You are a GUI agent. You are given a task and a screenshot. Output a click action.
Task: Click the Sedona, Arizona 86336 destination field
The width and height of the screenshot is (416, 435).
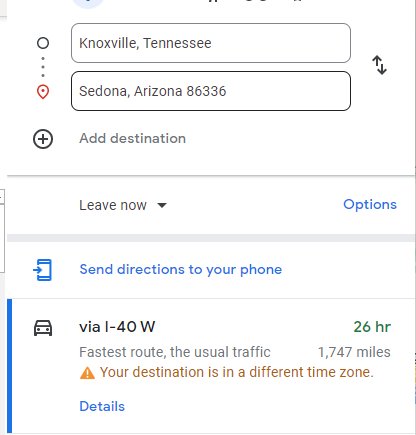tap(211, 91)
